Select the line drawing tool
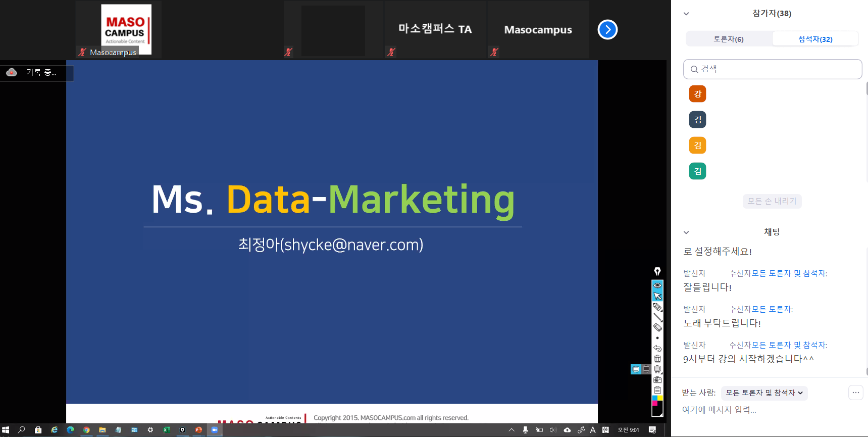This screenshot has width=868, height=437. [657, 317]
